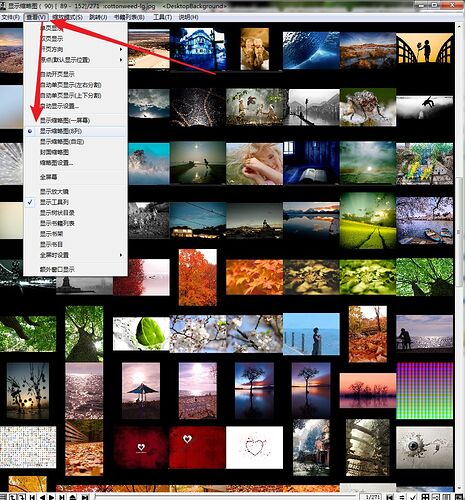Click the rotate-left icon at bottom-left toolbar
465x500 pixels.
pos(13,497)
